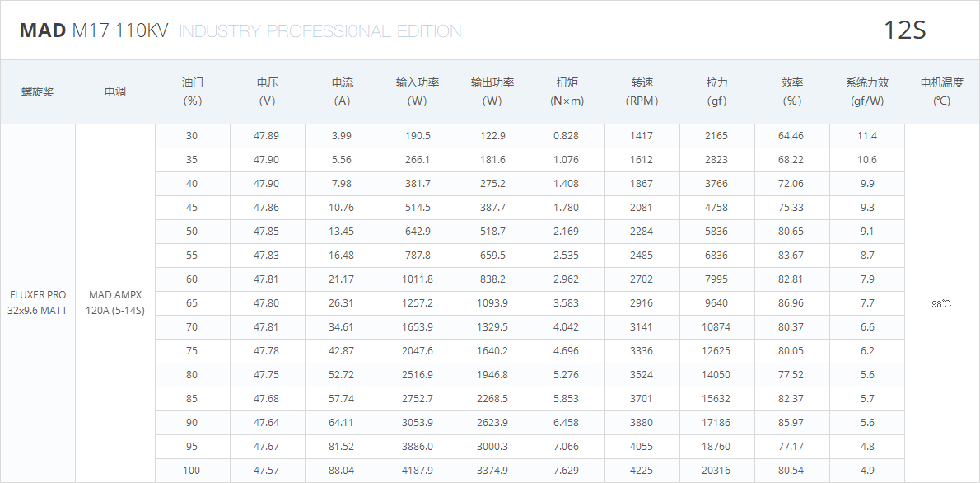Click the MAD AMPX 120A (5-14S) cell
Viewport: 980px width, 483px height.
click(115, 302)
